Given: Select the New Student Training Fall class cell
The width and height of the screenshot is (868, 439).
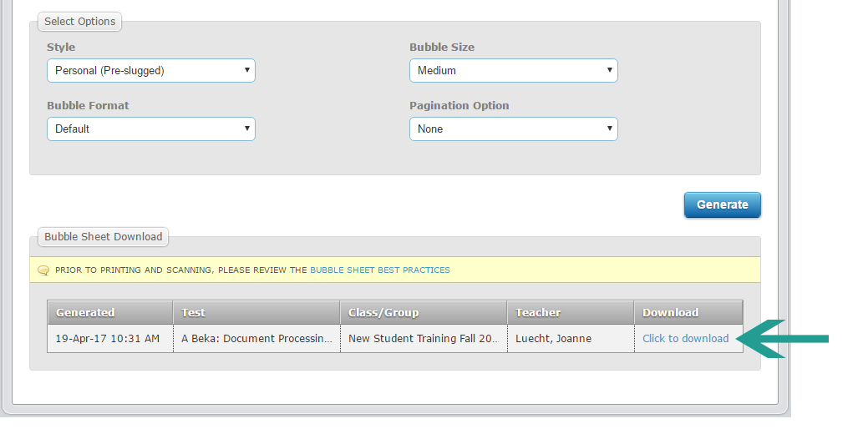Looking at the screenshot, I should point(423,339).
